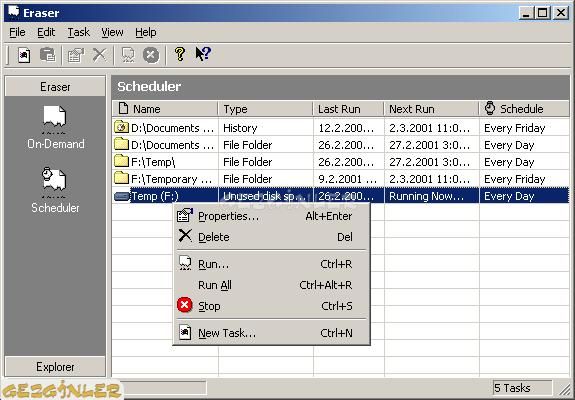The image size is (575, 400).
Task: Open the View menu
Action: (x=112, y=32)
